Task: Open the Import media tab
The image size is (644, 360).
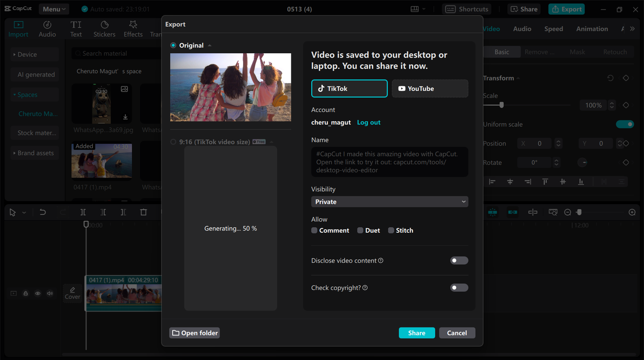Action: point(18,29)
